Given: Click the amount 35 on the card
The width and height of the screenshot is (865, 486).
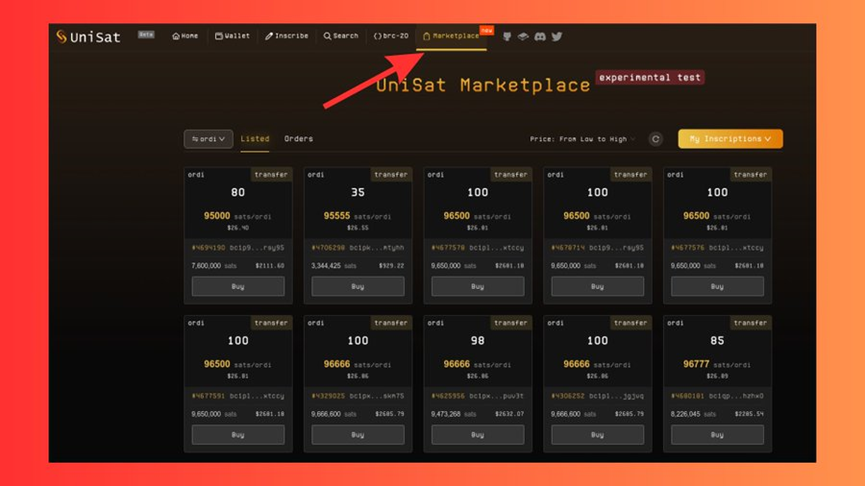Looking at the screenshot, I should point(358,193).
